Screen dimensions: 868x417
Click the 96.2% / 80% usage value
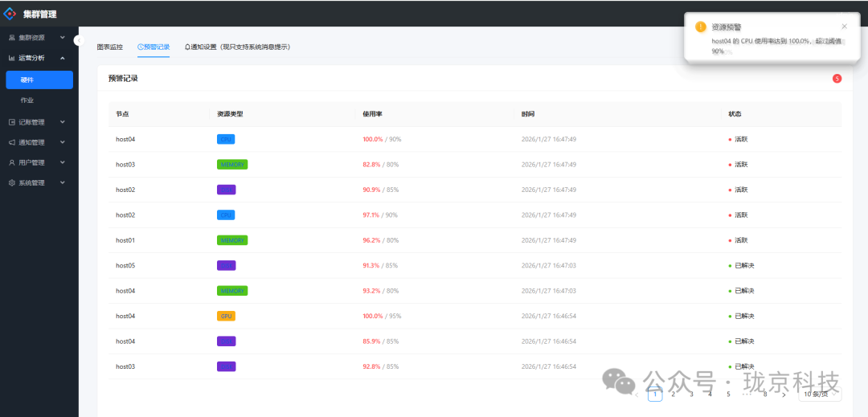click(381, 240)
